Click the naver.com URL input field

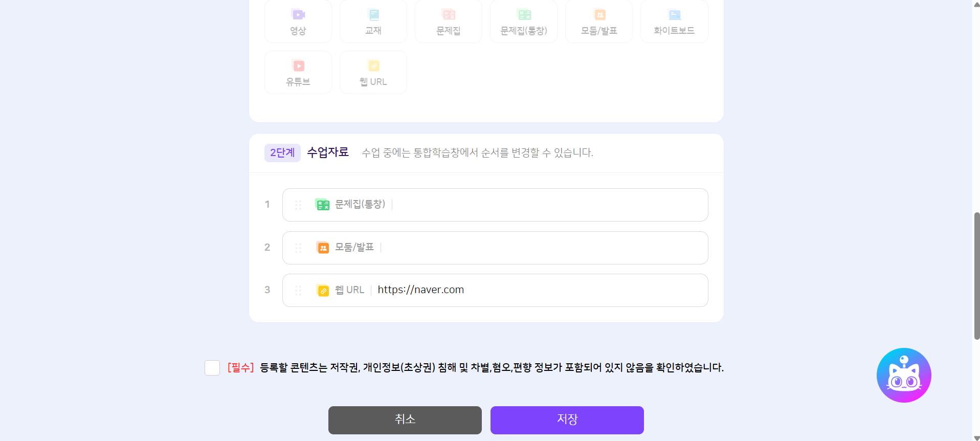tap(537, 290)
